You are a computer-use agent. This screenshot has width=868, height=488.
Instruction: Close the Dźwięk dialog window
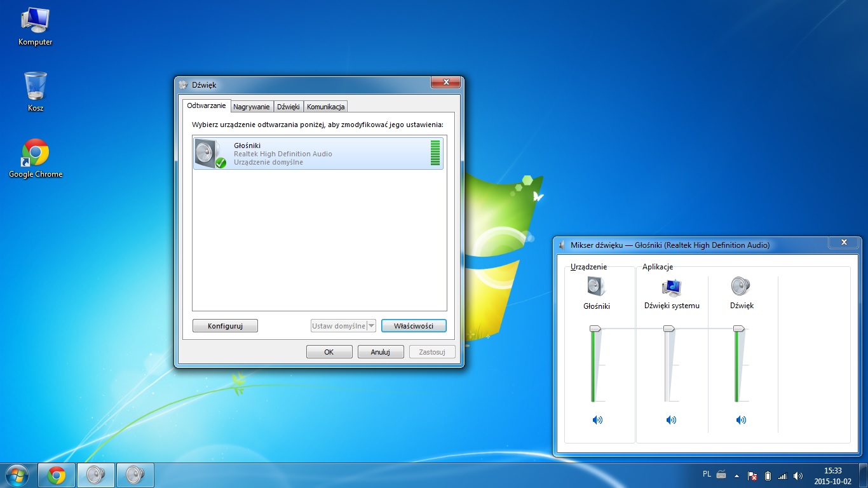(x=445, y=83)
